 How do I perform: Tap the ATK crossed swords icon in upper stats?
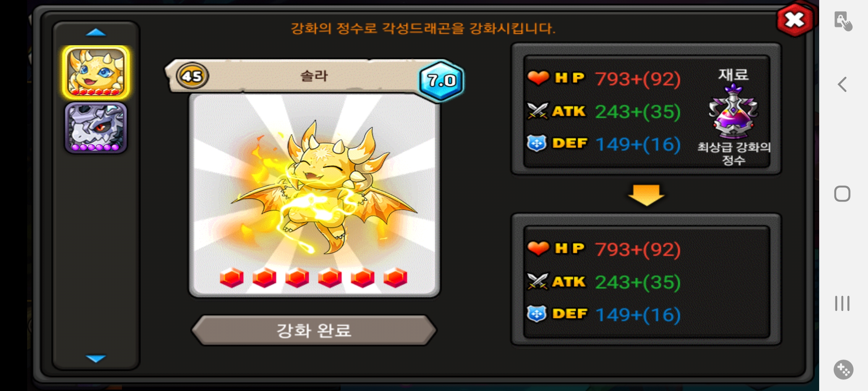(x=537, y=111)
